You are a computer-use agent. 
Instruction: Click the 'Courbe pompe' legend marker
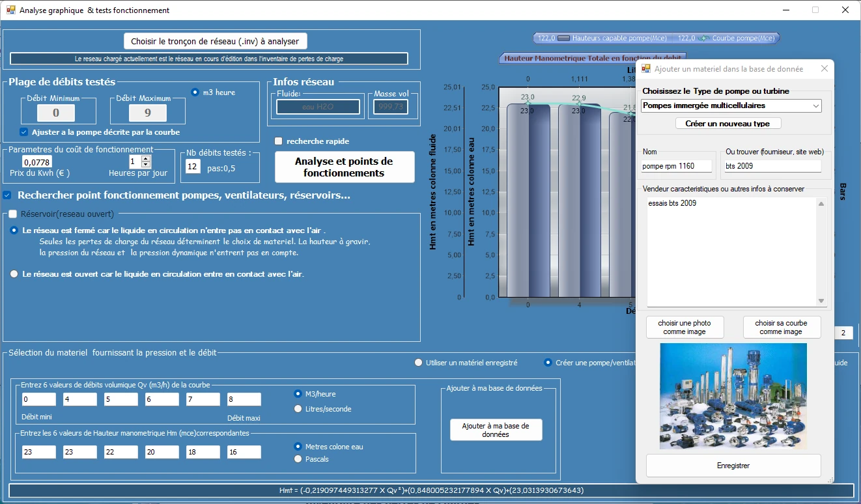(704, 38)
